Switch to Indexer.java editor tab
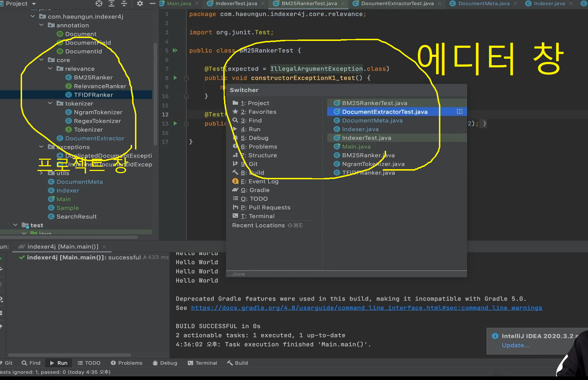Screen dimensions: 588x380 (x=549, y=3)
